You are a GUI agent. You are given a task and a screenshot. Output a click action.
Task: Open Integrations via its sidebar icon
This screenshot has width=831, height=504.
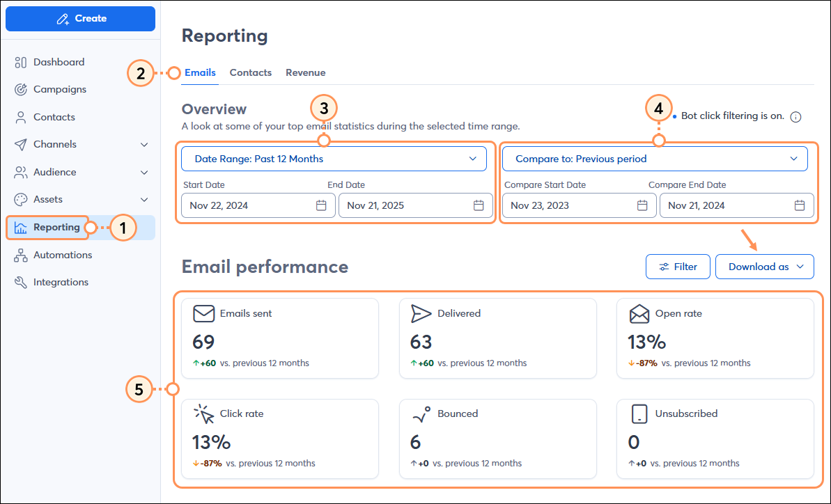click(20, 282)
